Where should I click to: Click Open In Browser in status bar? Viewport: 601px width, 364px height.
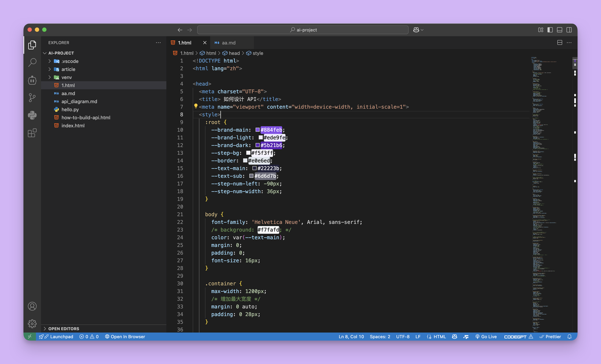pyautogui.click(x=125, y=337)
